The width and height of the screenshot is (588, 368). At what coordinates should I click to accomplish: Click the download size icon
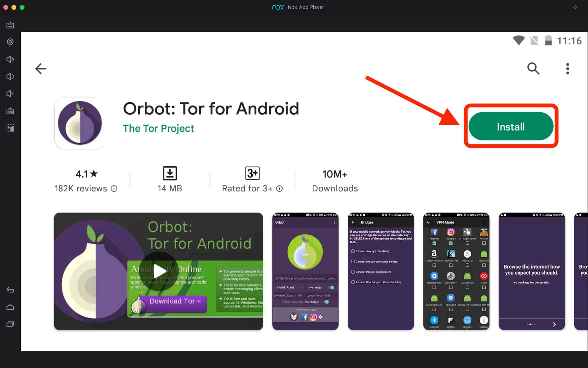[x=170, y=173]
